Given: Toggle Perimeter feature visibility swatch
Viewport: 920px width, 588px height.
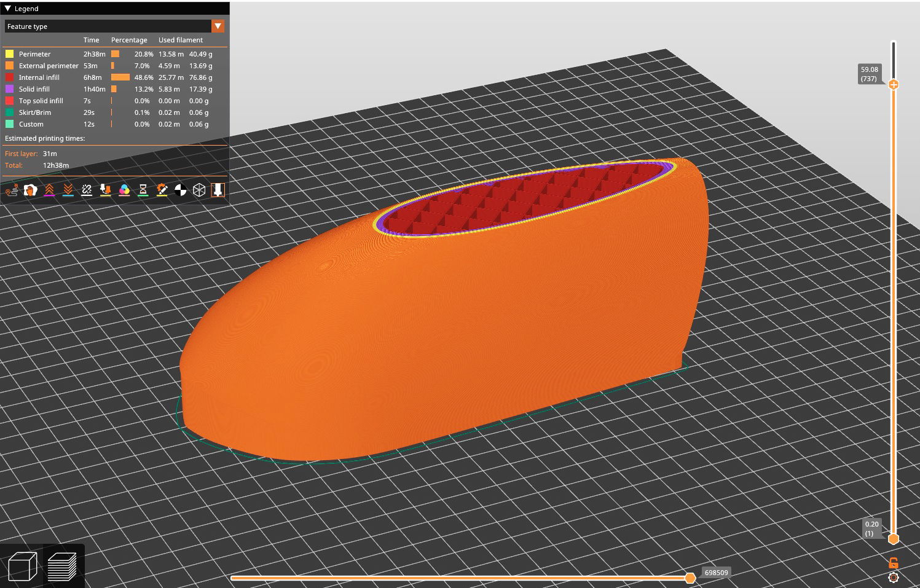Looking at the screenshot, I should (10, 54).
